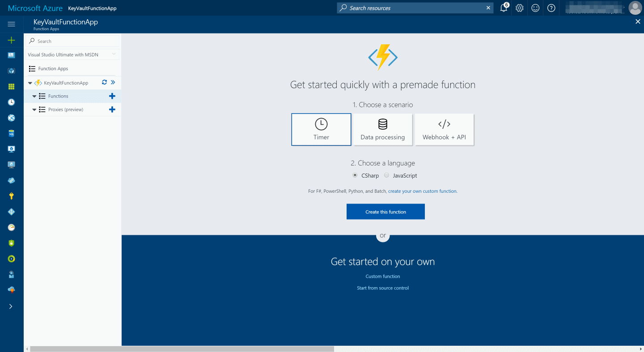This screenshot has height=352, width=644.
Task: Select the CSharp language radio button
Action: click(x=355, y=175)
